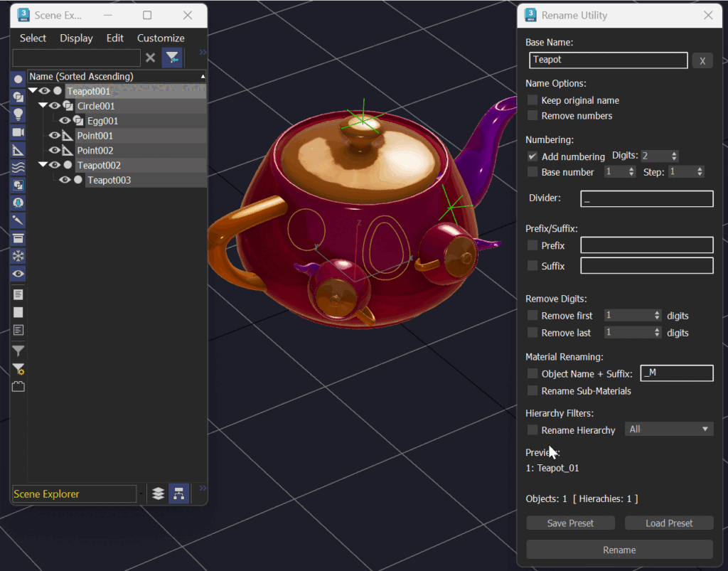Image resolution: width=728 pixels, height=571 pixels.
Task: Toggle the Display Cameras filter icon
Action: [x=18, y=132]
